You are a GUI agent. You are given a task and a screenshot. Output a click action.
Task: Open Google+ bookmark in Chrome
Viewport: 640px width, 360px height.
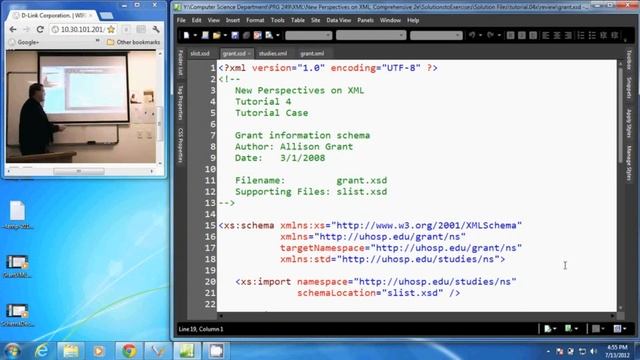pos(24,42)
